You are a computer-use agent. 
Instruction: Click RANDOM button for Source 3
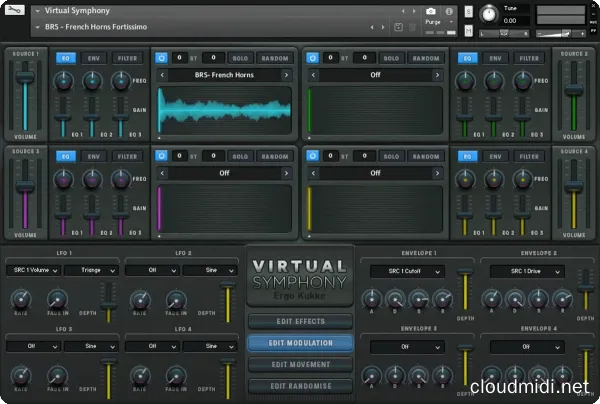275,156
